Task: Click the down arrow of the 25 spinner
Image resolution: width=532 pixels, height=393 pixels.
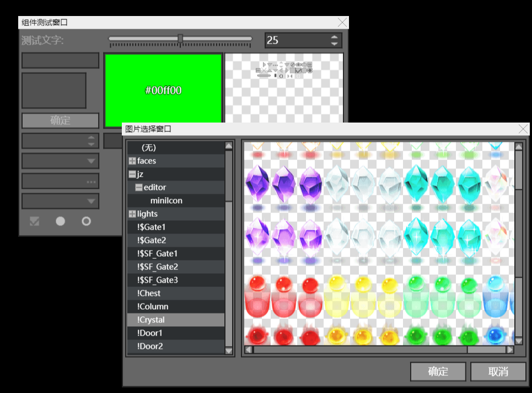Action: (334, 44)
